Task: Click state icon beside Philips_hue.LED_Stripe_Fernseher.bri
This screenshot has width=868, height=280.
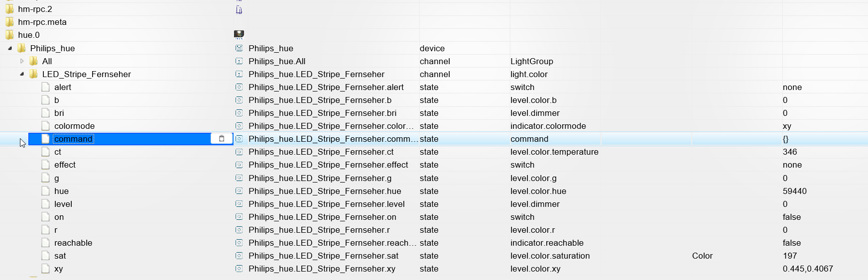Action: coord(239,113)
